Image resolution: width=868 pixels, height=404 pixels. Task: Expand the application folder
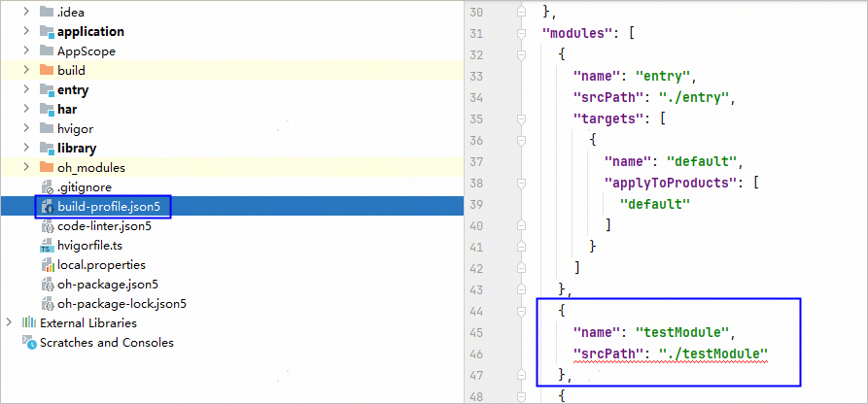click(x=25, y=32)
